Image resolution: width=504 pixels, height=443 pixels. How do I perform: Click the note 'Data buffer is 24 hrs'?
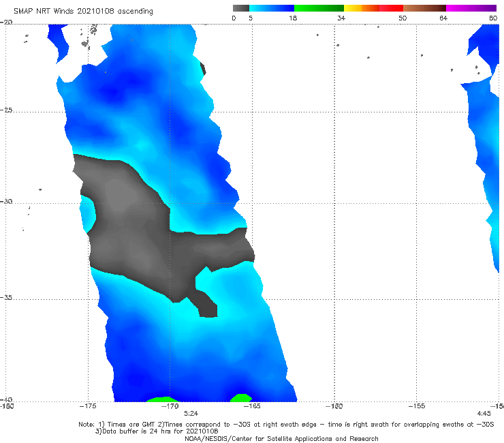[157, 431]
